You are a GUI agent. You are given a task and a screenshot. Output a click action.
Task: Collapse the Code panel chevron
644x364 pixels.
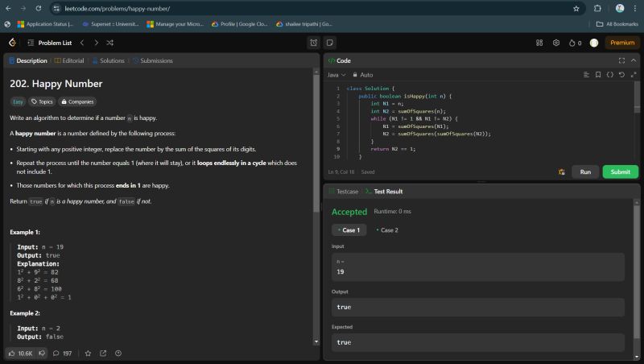634,61
